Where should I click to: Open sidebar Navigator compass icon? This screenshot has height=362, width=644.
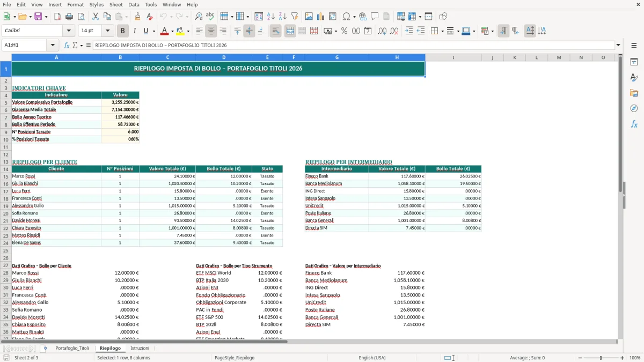click(x=634, y=109)
